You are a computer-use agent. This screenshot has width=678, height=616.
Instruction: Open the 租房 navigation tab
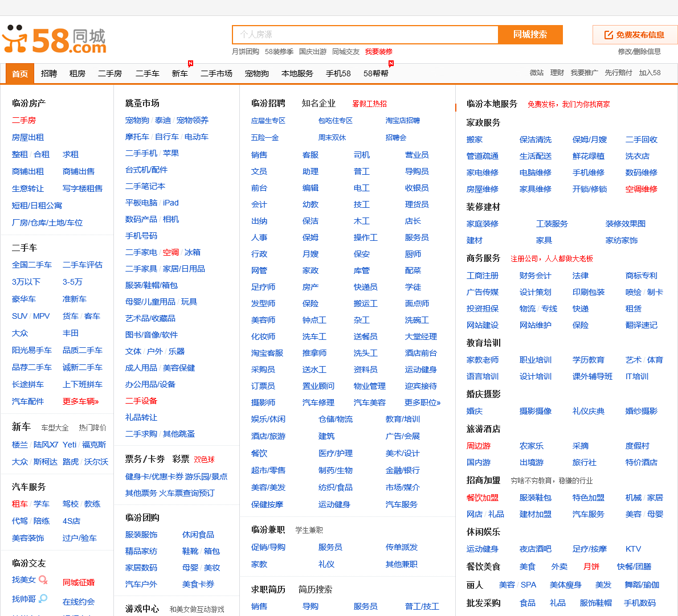[77, 73]
